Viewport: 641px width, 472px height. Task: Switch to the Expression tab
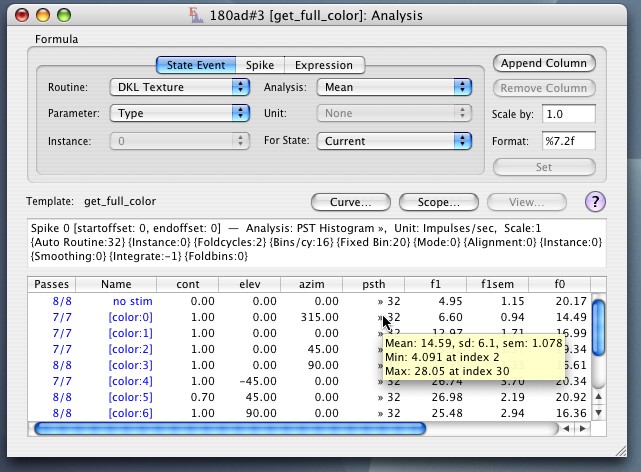click(324, 65)
